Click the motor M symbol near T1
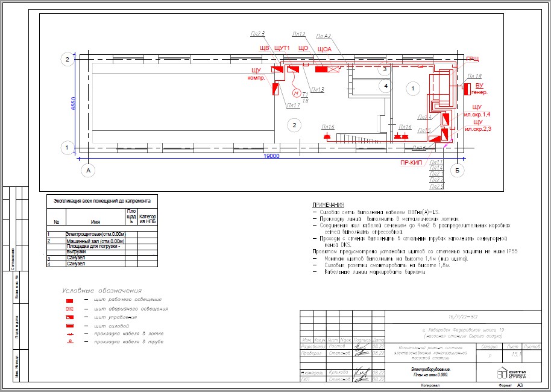This screenshot has width=551, height=392. 296,93
